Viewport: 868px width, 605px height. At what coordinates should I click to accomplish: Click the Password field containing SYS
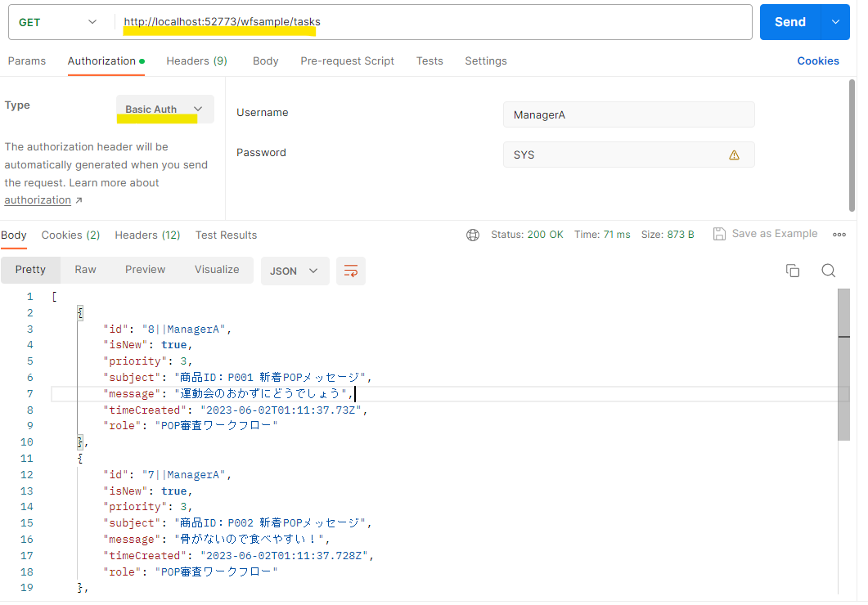tap(629, 155)
